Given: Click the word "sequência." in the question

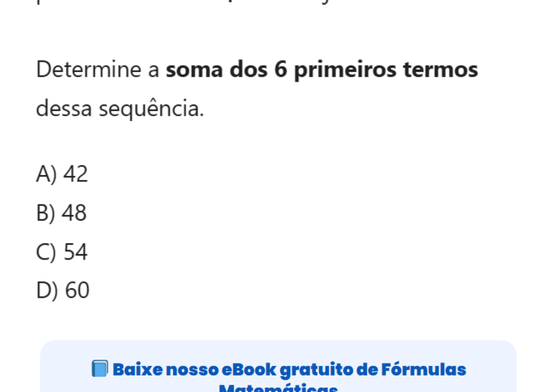Looking at the screenshot, I should [151, 109].
